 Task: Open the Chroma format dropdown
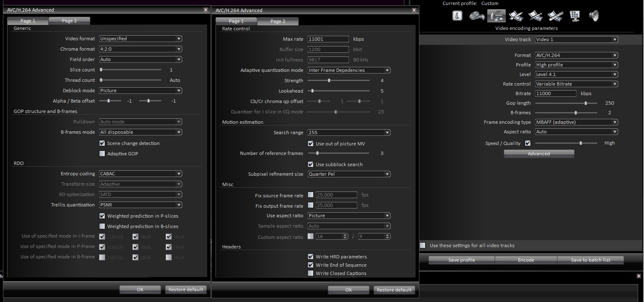[x=141, y=49]
